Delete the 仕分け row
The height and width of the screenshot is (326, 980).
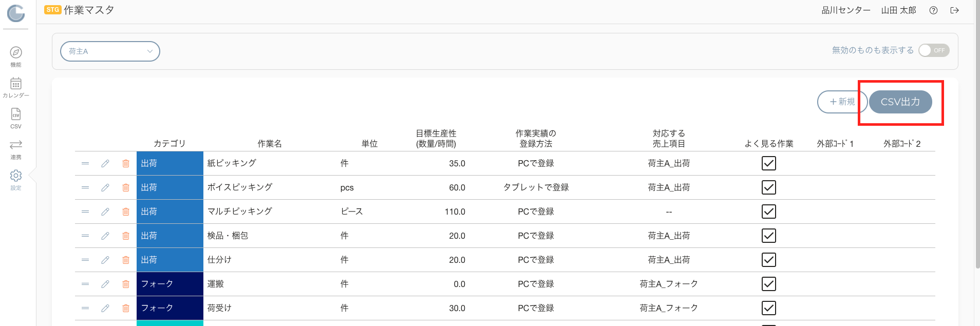click(x=126, y=260)
